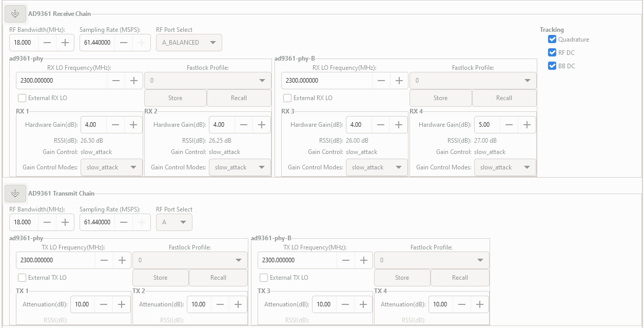Click TX LO Frequency field of ad9361-phy

(x=56, y=260)
